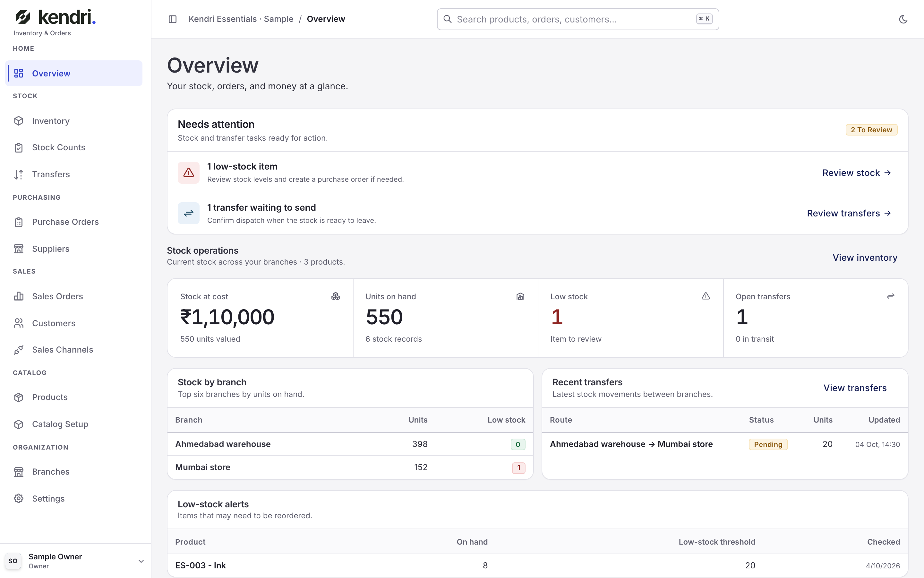Click the Review transfers link
The width and height of the screenshot is (924, 578).
(x=849, y=213)
